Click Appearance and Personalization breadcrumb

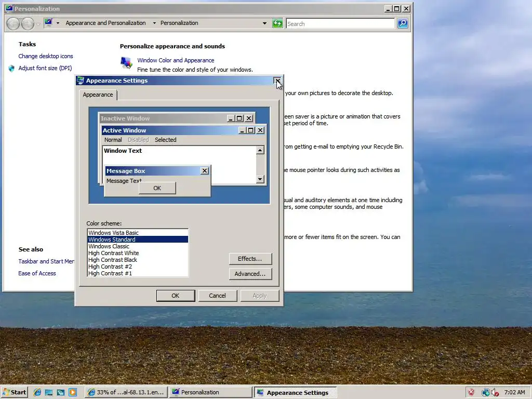click(105, 23)
